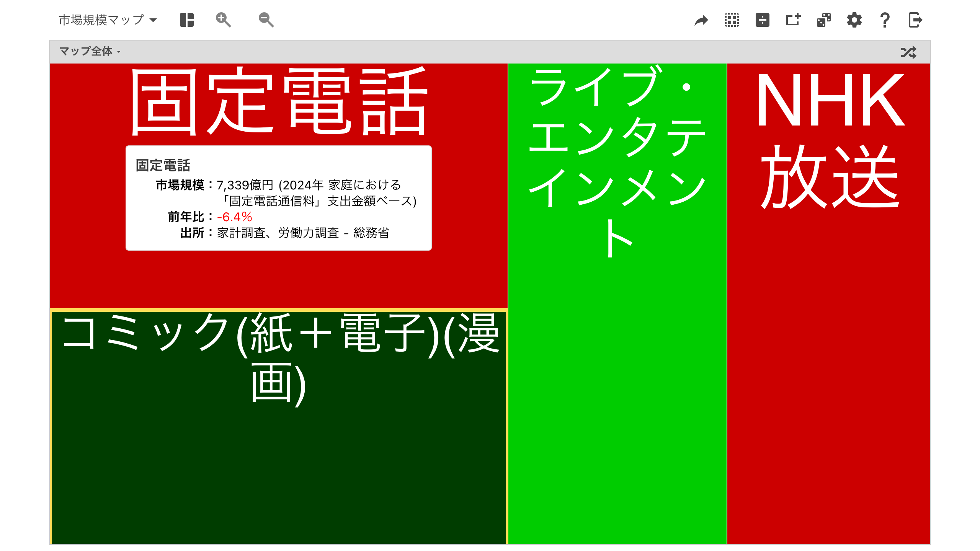
Task: Open help with the question mark icon
Action: pos(885,20)
